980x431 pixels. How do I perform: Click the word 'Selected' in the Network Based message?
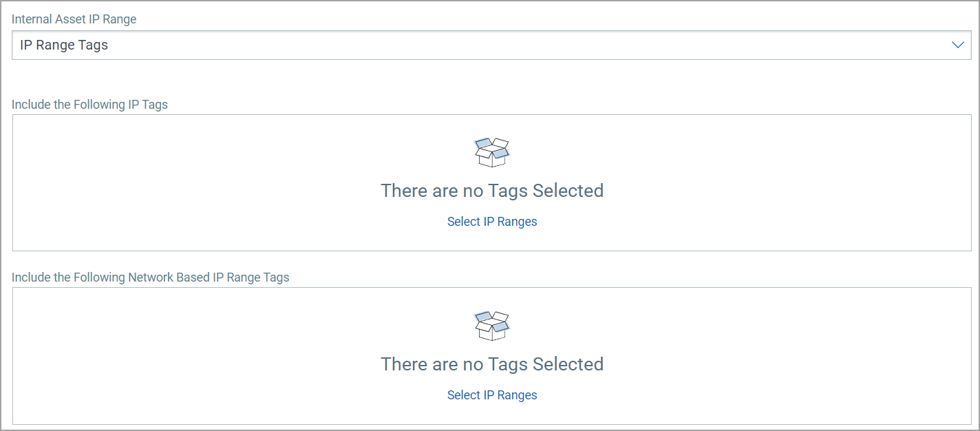(568, 364)
